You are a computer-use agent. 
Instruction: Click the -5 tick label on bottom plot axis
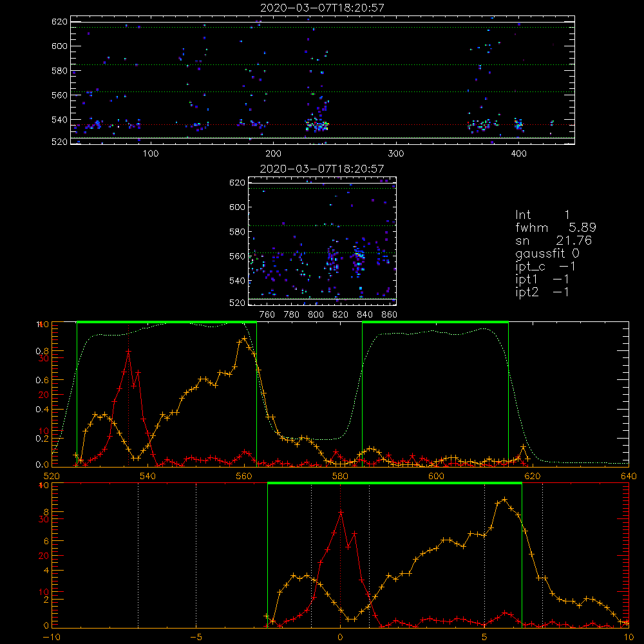(x=196, y=638)
